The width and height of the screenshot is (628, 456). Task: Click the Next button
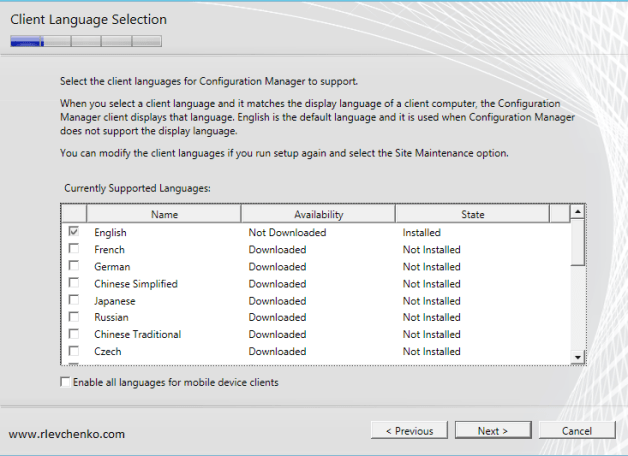tap(492, 431)
